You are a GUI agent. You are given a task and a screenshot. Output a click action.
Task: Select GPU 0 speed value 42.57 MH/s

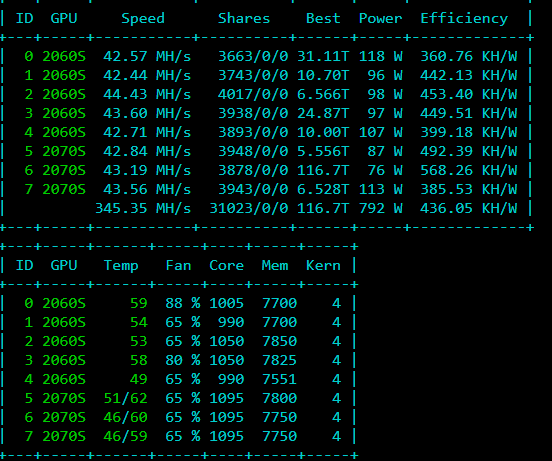(x=147, y=56)
